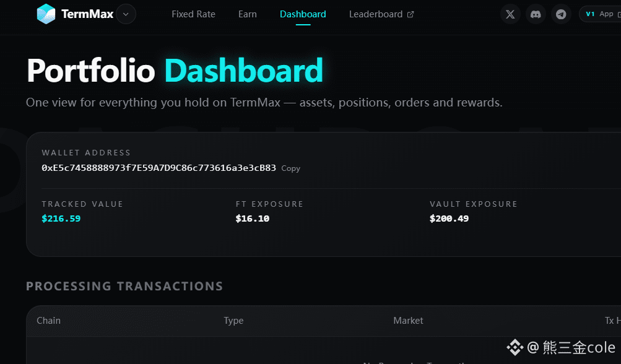This screenshot has width=621, height=364.
Task: Click the TRACKED VALUE label
Action: click(82, 204)
